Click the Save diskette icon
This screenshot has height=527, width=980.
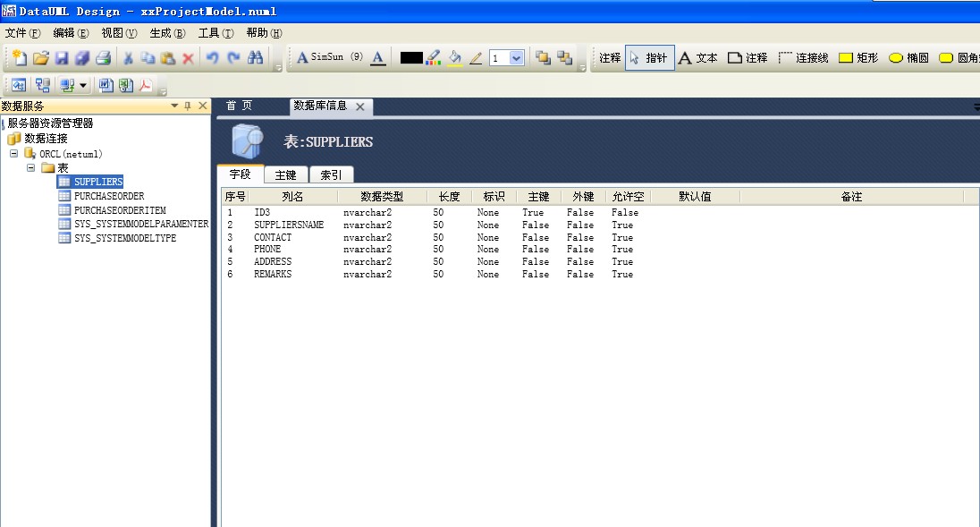tap(61, 58)
